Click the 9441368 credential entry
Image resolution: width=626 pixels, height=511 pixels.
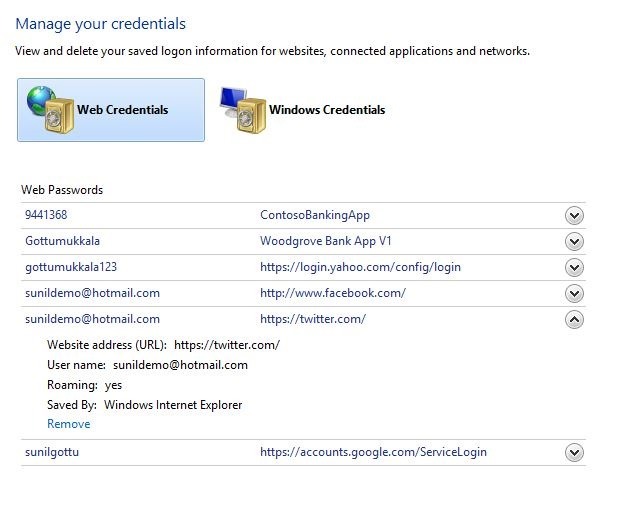pyautogui.click(x=46, y=215)
